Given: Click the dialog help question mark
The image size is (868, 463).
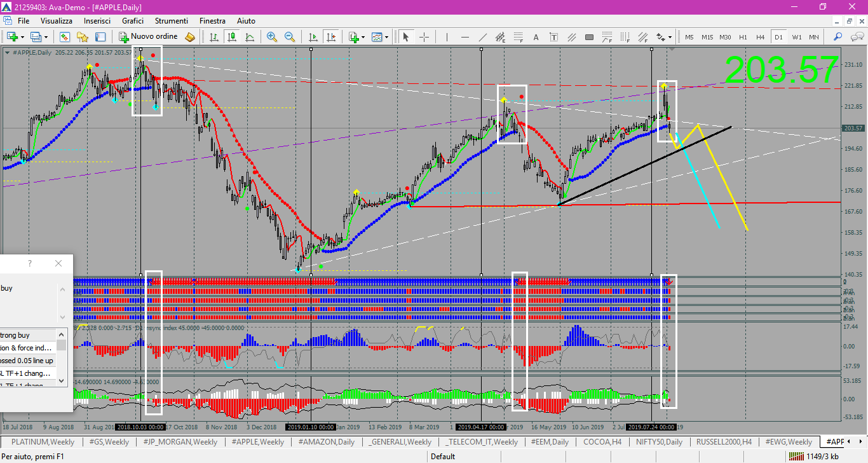Looking at the screenshot, I should (30, 263).
